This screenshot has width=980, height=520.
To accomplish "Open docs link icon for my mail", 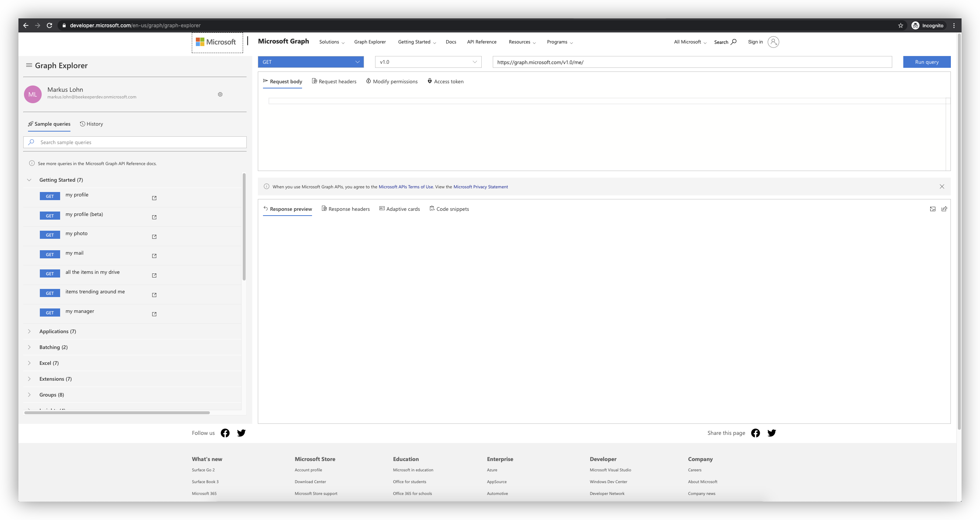I will pyautogui.click(x=154, y=256).
